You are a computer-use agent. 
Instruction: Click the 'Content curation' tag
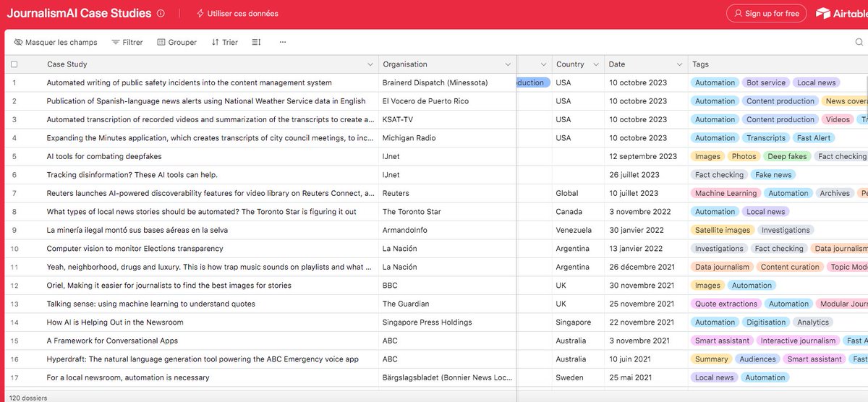click(790, 267)
